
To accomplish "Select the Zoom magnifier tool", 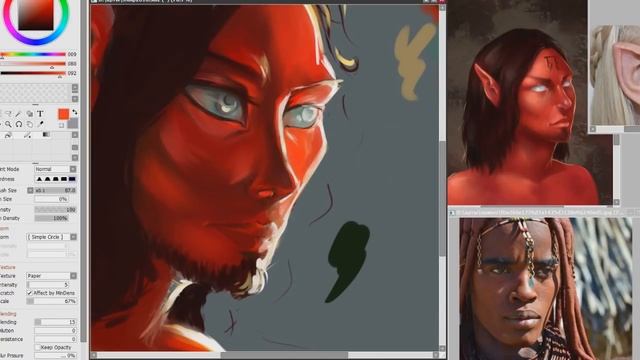I will click(8, 124).
